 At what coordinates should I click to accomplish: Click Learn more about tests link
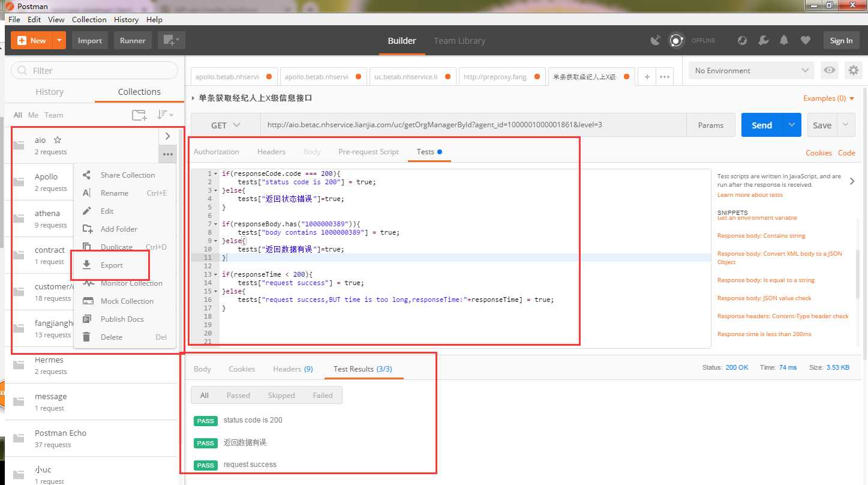750,195
